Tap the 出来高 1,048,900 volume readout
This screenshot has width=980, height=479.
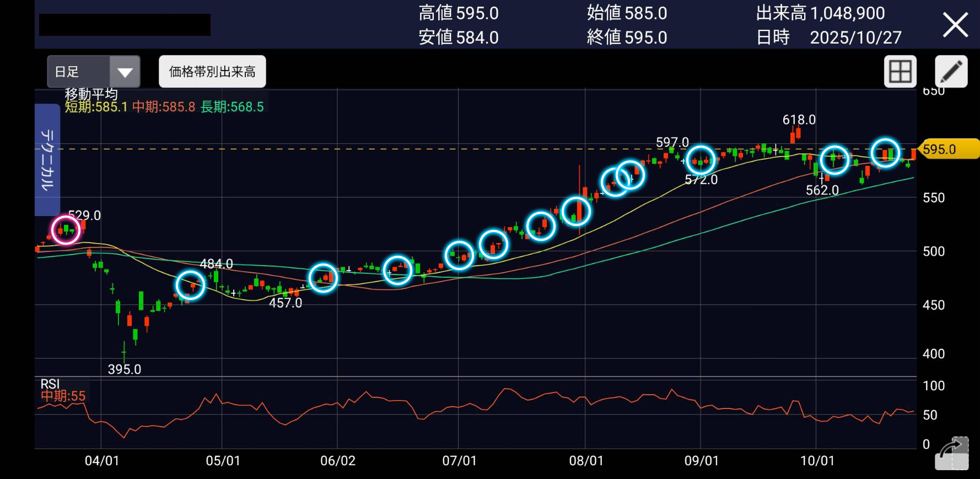(x=820, y=13)
